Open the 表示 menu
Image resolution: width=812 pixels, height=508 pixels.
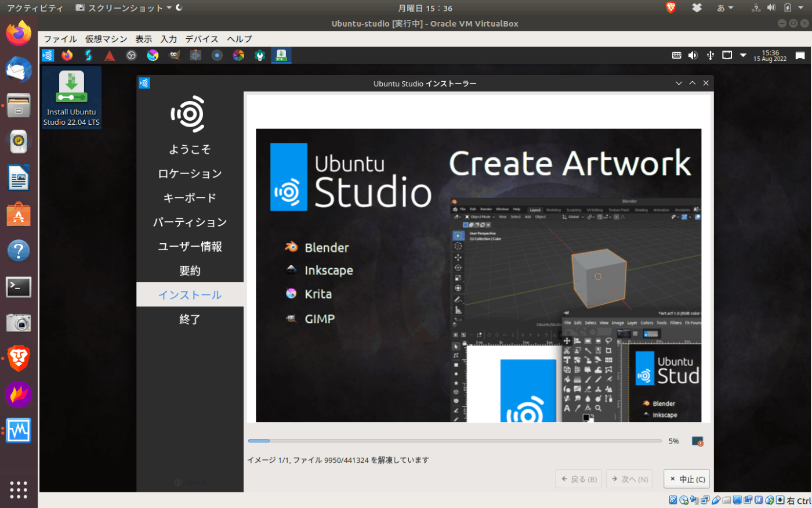[144, 39]
